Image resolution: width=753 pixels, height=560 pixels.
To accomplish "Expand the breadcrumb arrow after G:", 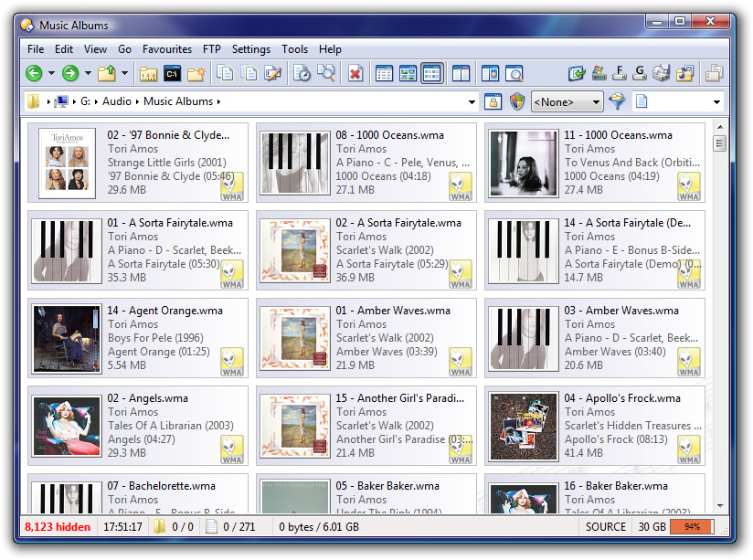I will [x=96, y=101].
